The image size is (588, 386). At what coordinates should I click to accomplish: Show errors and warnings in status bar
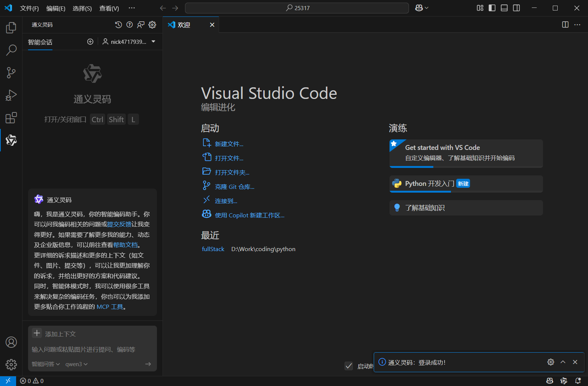tap(32, 381)
